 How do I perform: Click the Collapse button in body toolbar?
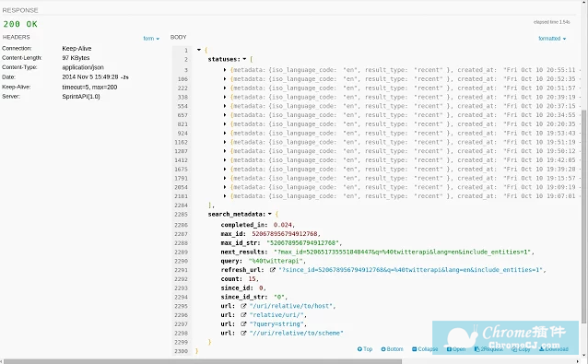pos(425,349)
